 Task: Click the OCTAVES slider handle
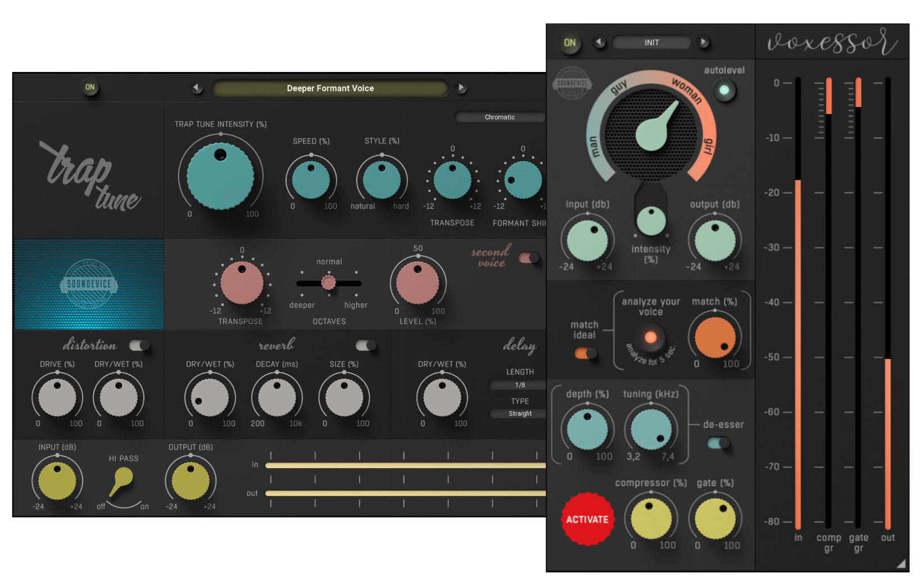click(x=328, y=283)
